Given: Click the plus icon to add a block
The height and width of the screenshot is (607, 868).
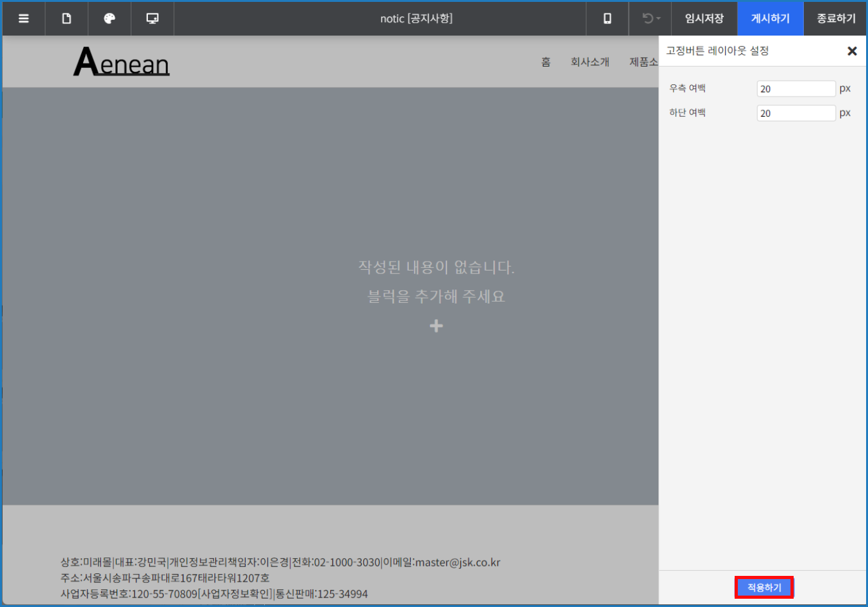Looking at the screenshot, I should coord(436,326).
